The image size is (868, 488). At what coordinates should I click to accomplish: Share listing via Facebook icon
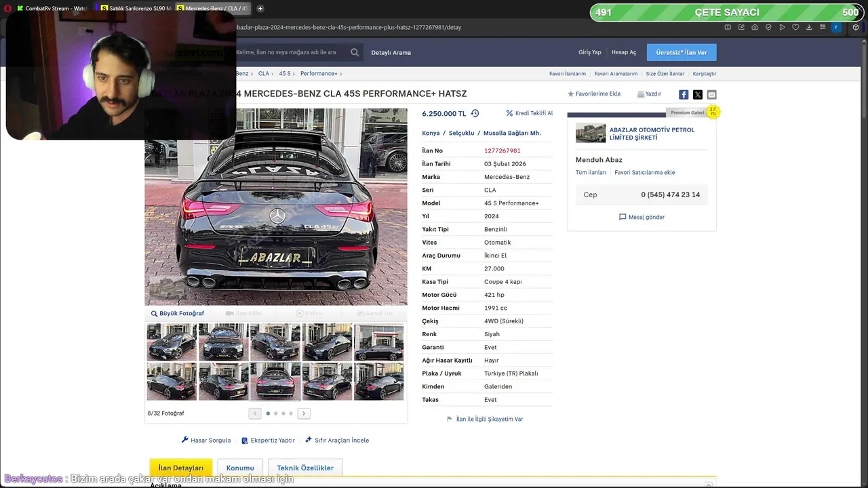[x=684, y=94]
